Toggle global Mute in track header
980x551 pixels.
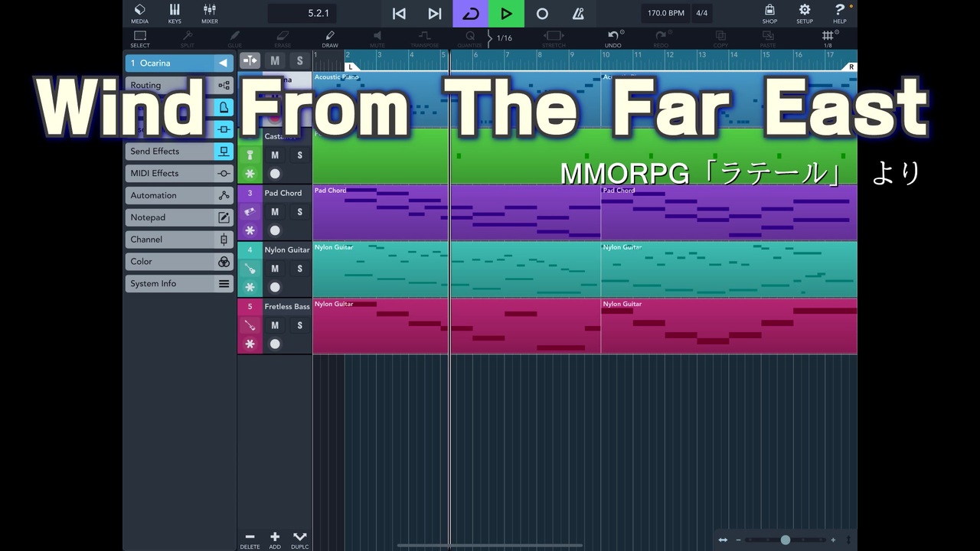click(x=275, y=60)
